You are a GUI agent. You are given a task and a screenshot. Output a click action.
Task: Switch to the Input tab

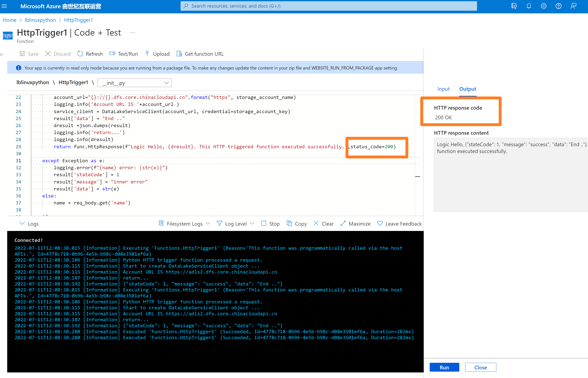click(443, 89)
